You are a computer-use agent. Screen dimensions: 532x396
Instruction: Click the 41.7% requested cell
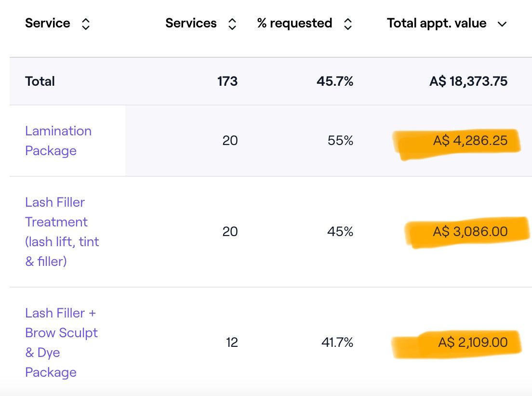point(337,343)
